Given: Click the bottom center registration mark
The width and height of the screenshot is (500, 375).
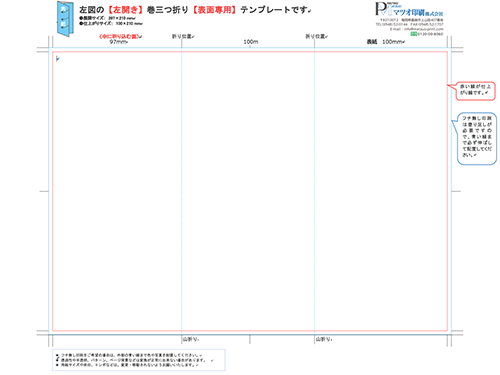Looking at the screenshot, I should tap(250, 339).
